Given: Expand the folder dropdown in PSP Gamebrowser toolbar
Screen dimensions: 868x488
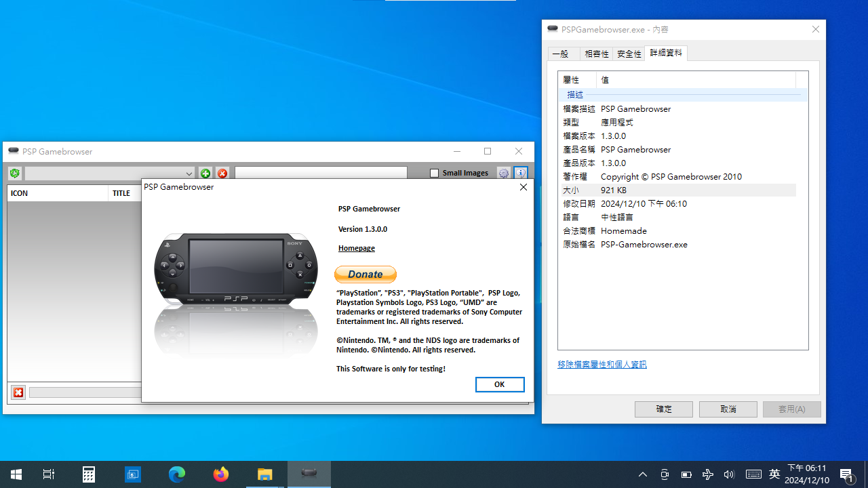Looking at the screenshot, I should pos(189,174).
